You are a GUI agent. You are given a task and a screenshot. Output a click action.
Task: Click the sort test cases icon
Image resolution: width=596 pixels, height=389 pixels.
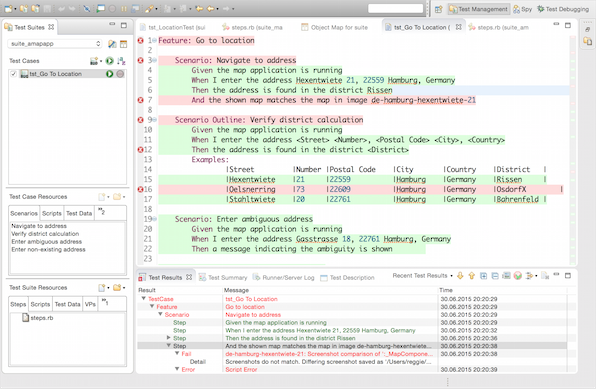121,61
